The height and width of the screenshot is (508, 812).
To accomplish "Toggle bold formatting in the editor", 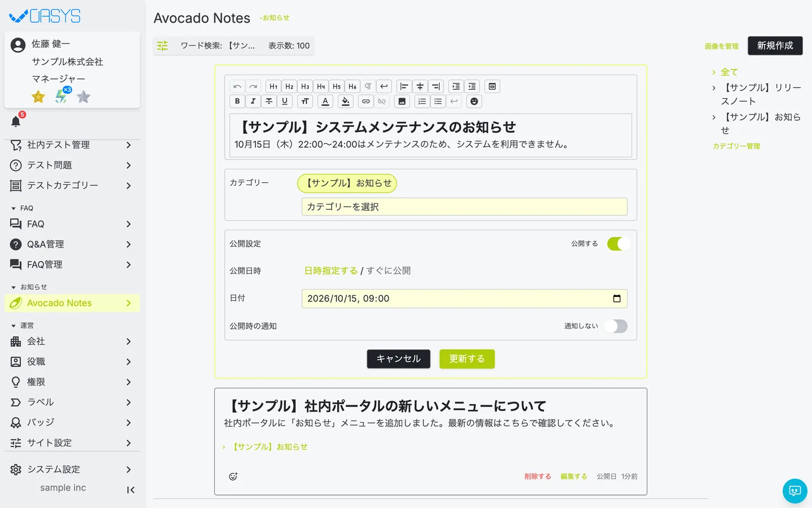I will [237, 102].
